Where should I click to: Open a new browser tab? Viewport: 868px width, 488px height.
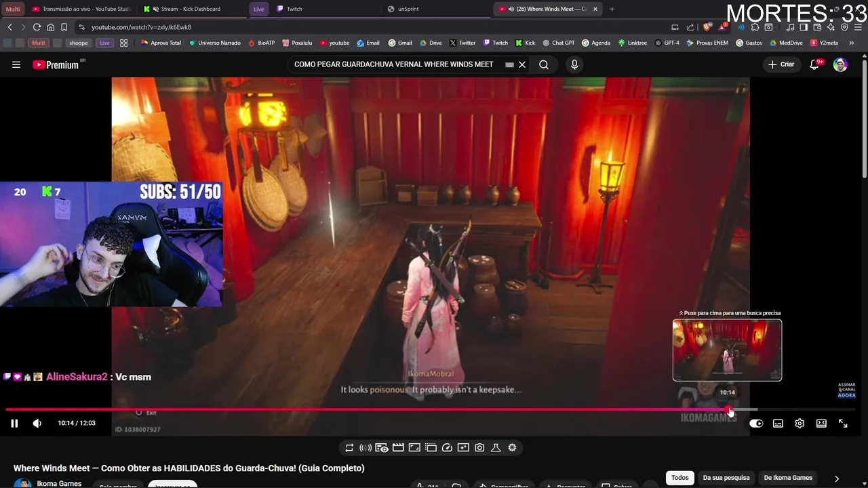click(612, 9)
